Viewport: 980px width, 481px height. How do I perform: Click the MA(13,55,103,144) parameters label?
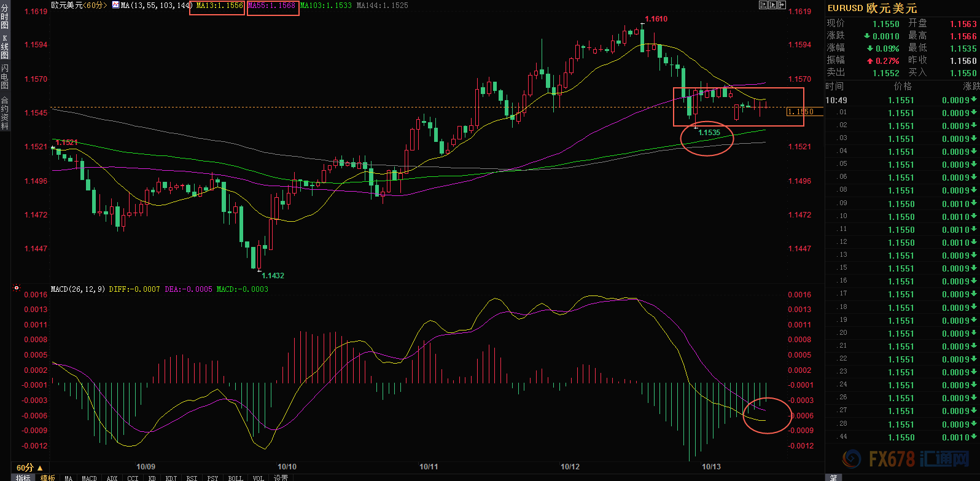coord(157,5)
